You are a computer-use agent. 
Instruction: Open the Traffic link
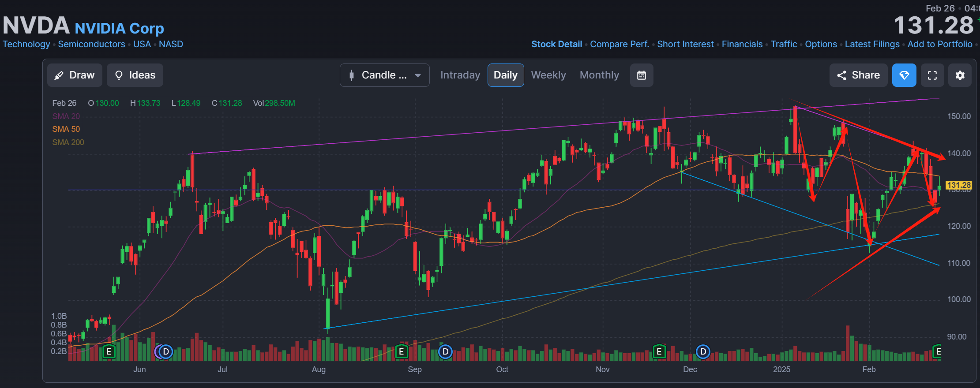784,44
